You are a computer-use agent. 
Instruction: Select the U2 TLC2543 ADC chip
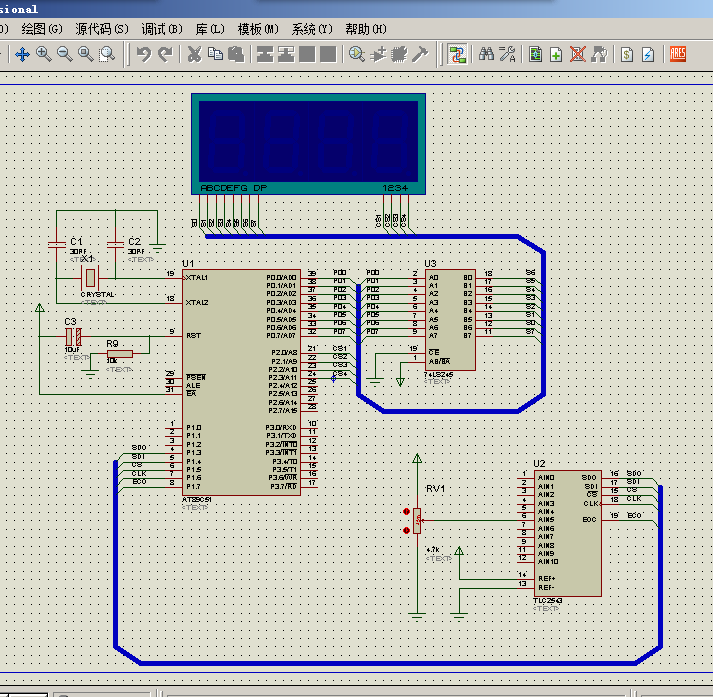coord(567,533)
